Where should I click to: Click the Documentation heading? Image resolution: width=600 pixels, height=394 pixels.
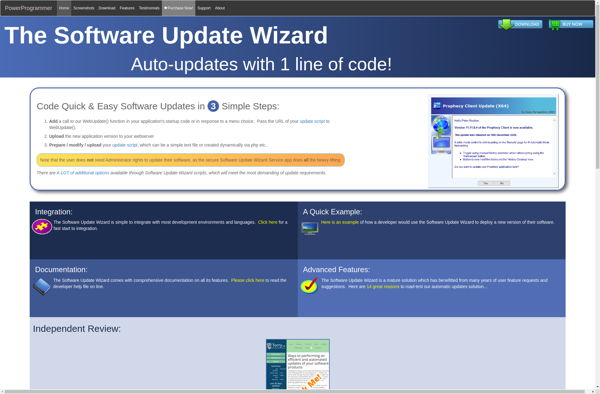click(61, 270)
